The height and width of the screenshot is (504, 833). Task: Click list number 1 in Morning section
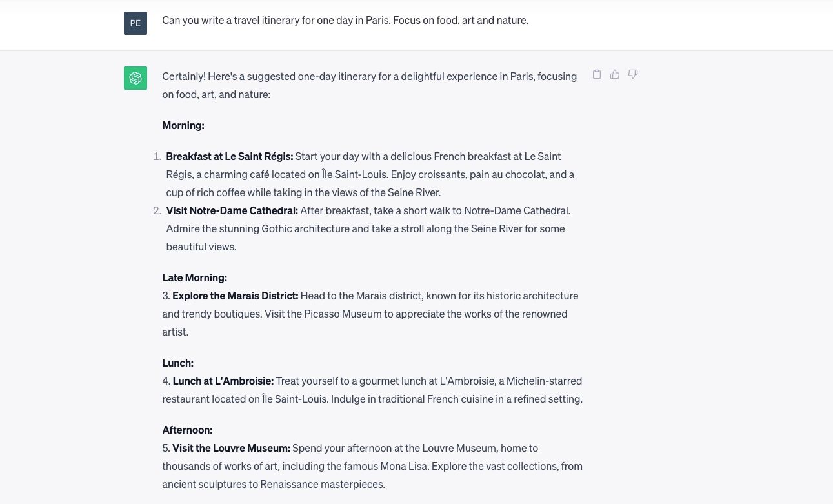tap(157, 156)
